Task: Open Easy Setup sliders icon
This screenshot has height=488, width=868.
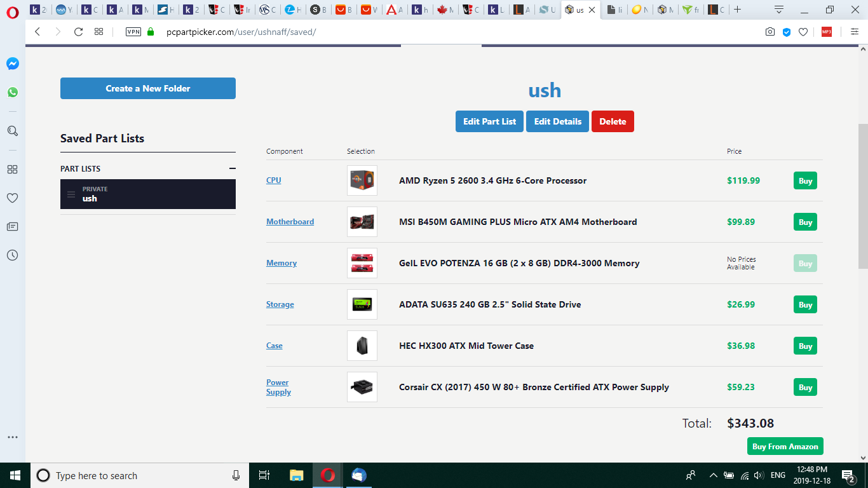Action: [x=854, y=32]
